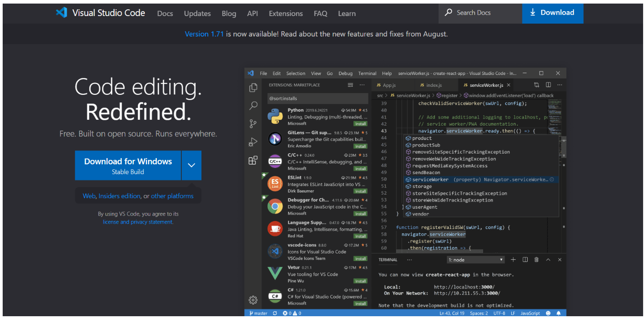Click Download for Windows Stable Build
The width and height of the screenshot is (644, 318).
[128, 165]
